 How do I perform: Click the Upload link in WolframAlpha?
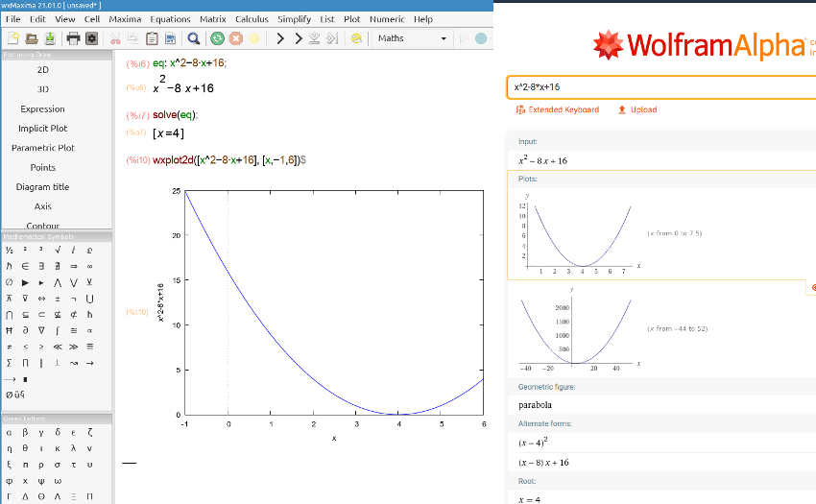pos(637,109)
